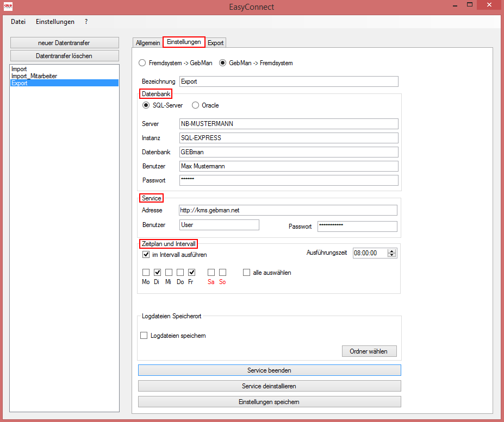Click "Service beenden"
Screen dimensions: 504x422
click(269, 370)
